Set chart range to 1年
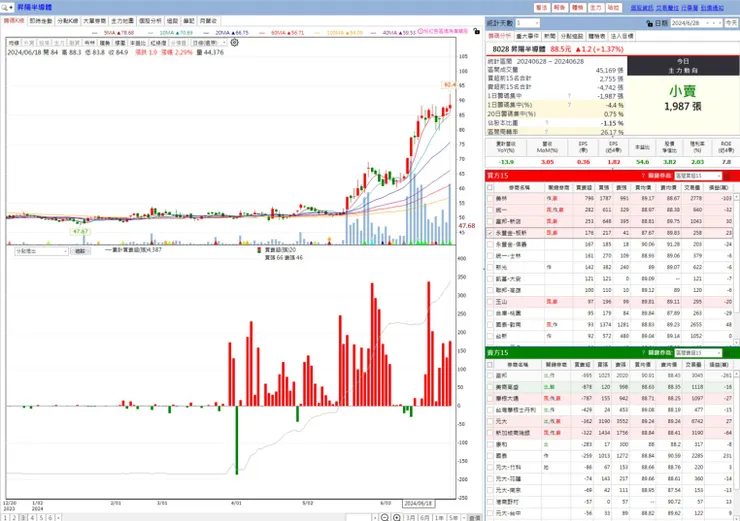Image resolution: width=740 pixels, height=521 pixels. point(439,518)
